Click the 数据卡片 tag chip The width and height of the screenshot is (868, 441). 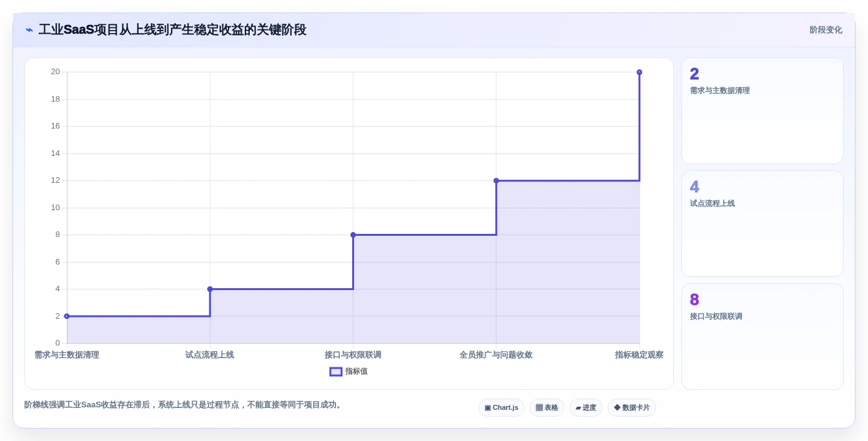pos(632,407)
